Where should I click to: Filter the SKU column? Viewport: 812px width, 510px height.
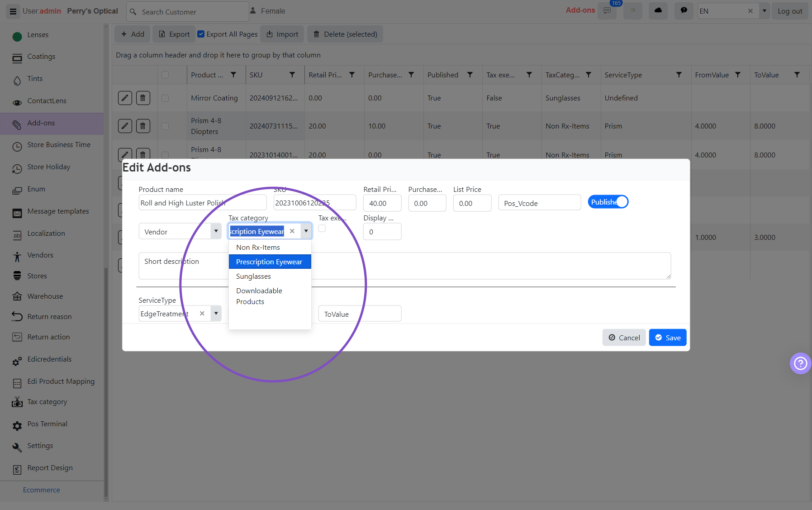click(x=292, y=75)
